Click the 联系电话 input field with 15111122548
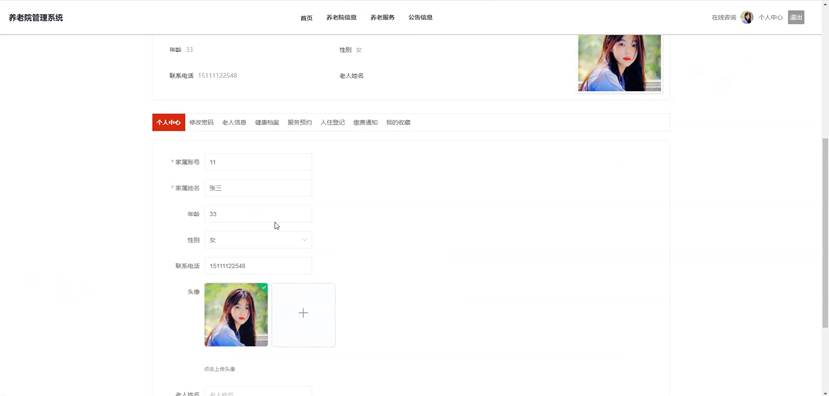 point(258,265)
